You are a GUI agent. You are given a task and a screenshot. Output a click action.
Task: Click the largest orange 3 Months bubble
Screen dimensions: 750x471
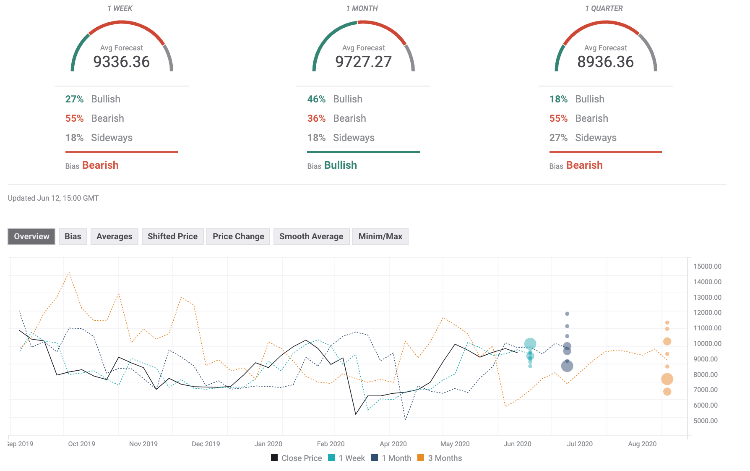(x=667, y=379)
